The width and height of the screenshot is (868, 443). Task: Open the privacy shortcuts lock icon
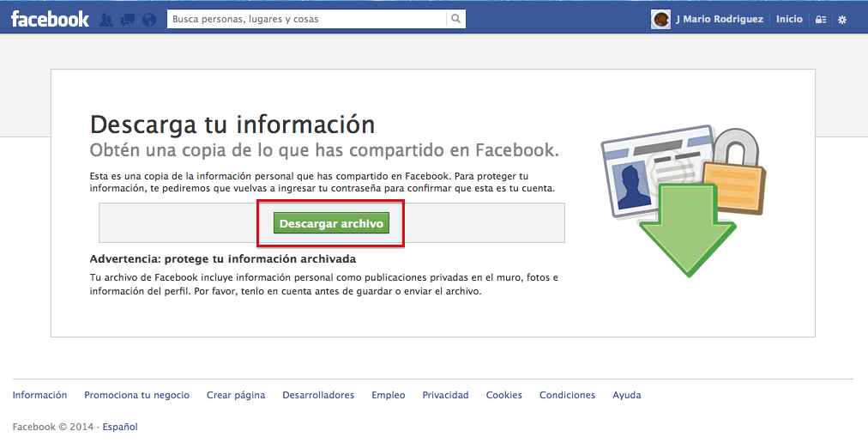tap(820, 20)
